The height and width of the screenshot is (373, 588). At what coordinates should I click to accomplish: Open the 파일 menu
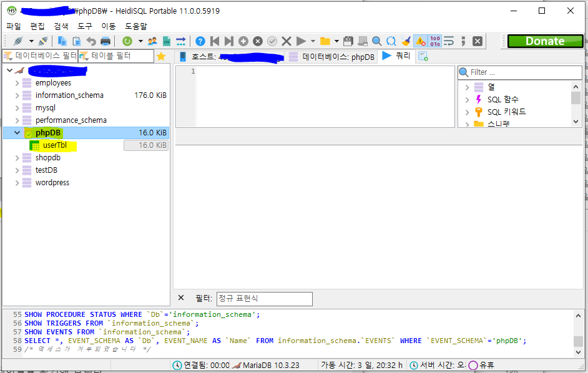[14, 26]
